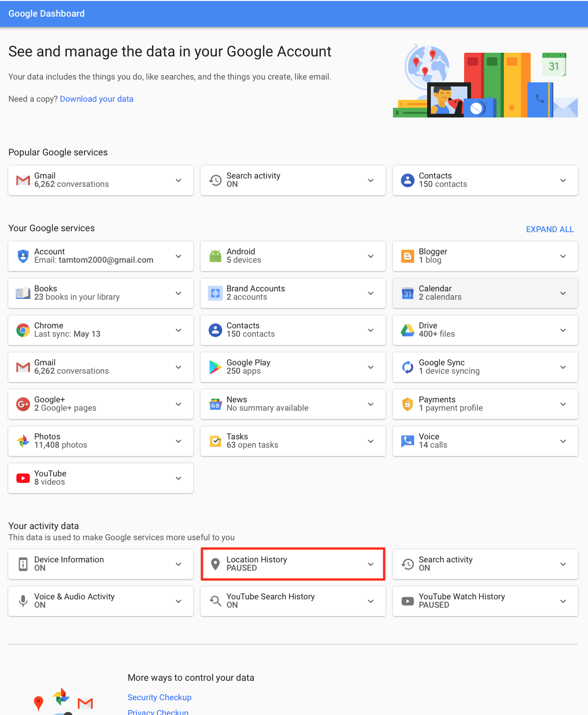Screen dimensions: 588x715
Task: Click the Google+ red icon
Action: pyautogui.click(x=23, y=404)
